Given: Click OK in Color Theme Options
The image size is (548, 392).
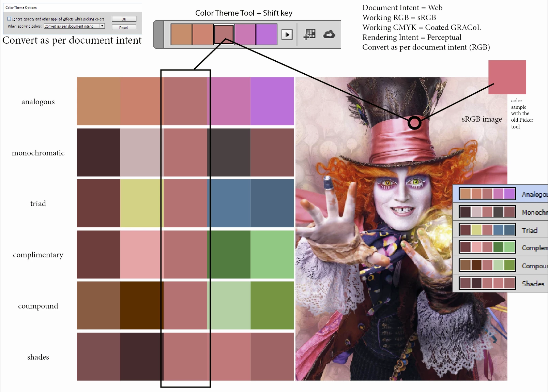Looking at the screenshot, I should (x=124, y=19).
